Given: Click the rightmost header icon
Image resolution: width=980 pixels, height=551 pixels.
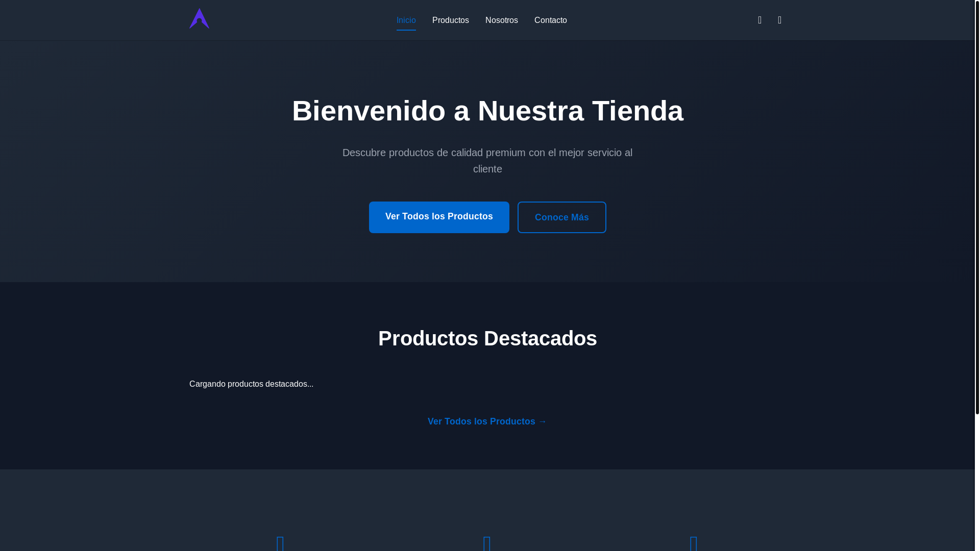Looking at the screenshot, I should [x=780, y=20].
